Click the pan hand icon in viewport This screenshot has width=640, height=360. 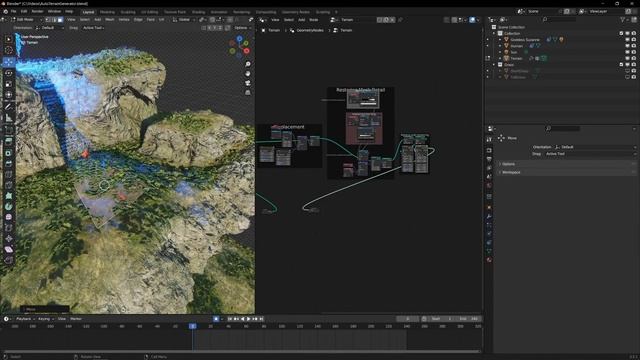tap(248, 74)
